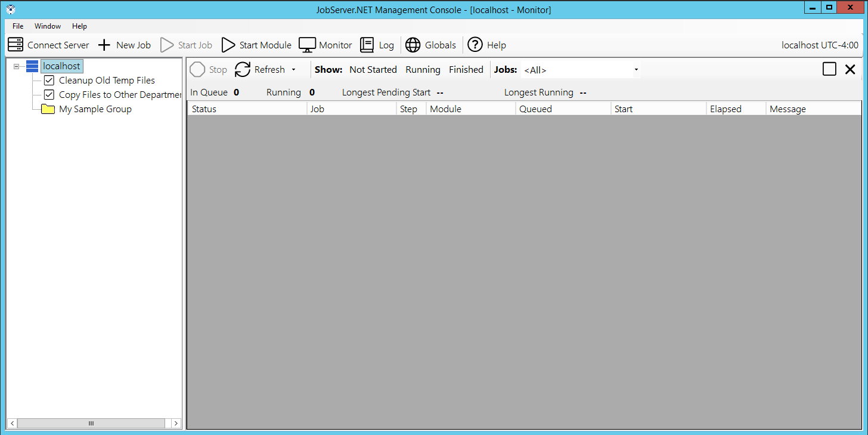Screen dimensions: 868x435
Task: Toggle the Running filter in Show
Action: click(423, 70)
